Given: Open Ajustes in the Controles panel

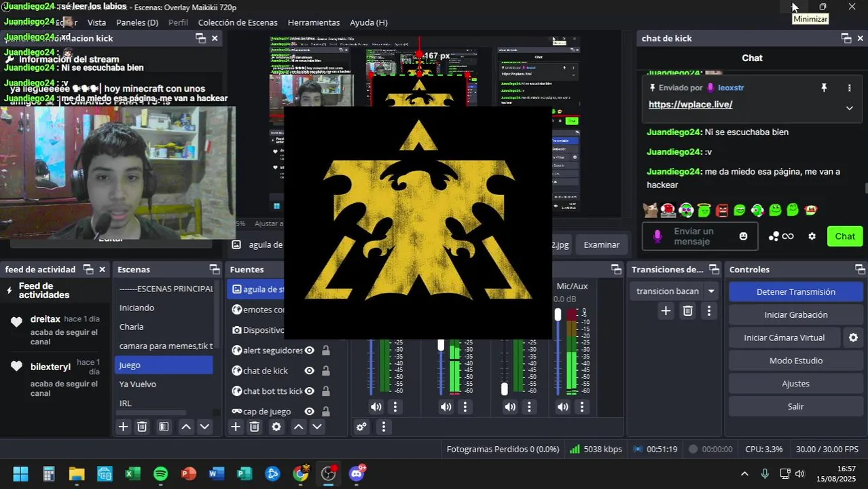Looking at the screenshot, I should (795, 384).
